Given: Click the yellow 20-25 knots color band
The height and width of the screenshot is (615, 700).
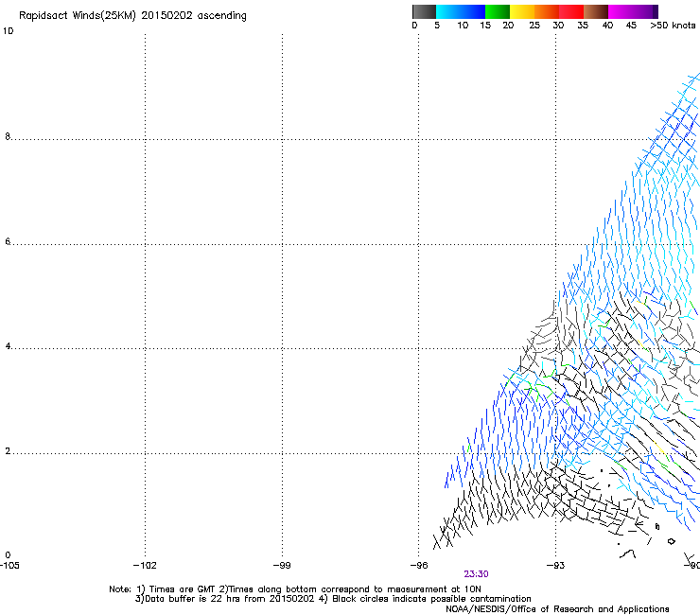Looking at the screenshot, I should tap(522, 11).
